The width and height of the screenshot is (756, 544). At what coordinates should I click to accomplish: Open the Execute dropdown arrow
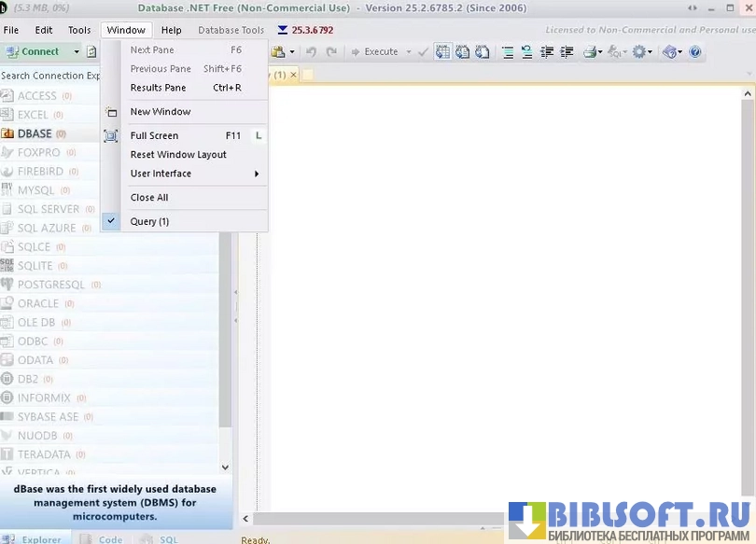(x=408, y=52)
